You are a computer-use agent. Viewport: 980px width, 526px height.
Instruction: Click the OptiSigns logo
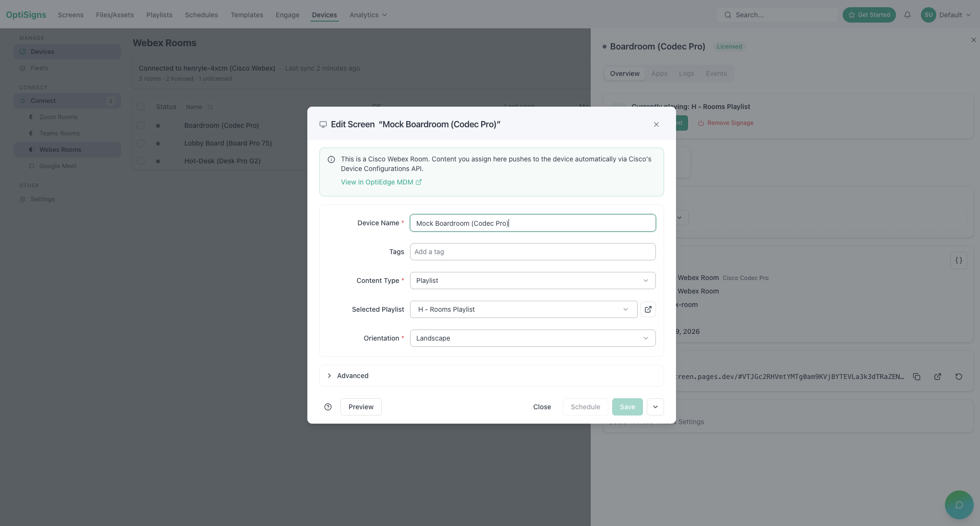(x=26, y=15)
